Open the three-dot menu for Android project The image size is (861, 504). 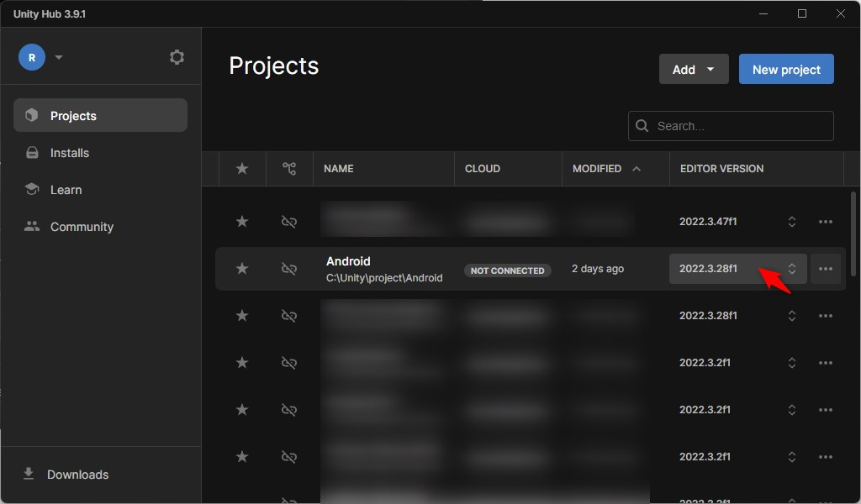(x=826, y=269)
